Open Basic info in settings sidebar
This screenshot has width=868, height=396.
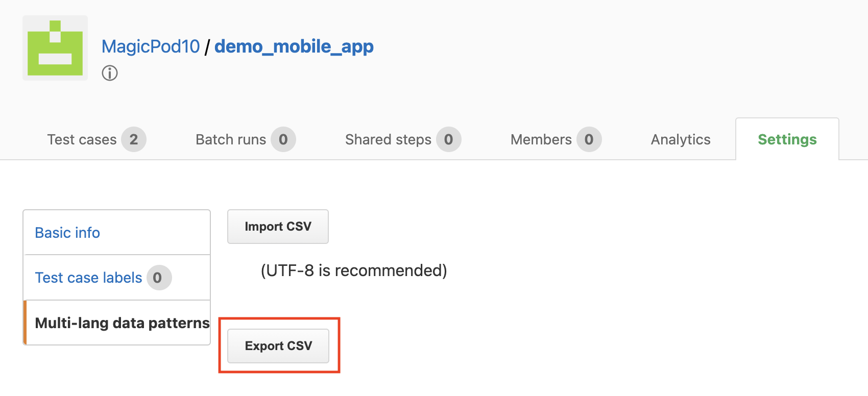[117, 233]
